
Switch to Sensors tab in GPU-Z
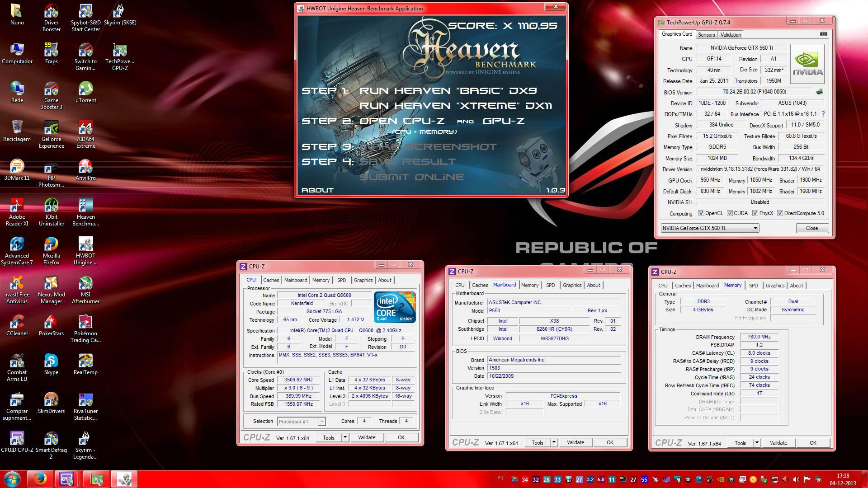pyautogui.click(x=706, y=35)
